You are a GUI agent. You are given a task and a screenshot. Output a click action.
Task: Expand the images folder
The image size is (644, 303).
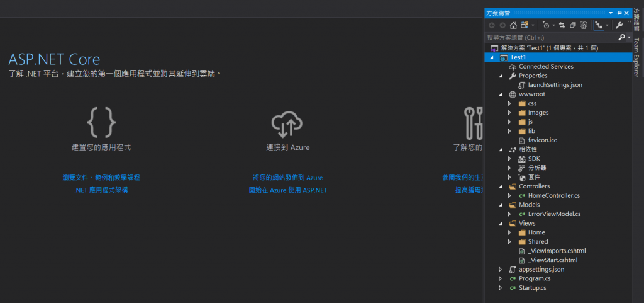click(x=509, y=113)
